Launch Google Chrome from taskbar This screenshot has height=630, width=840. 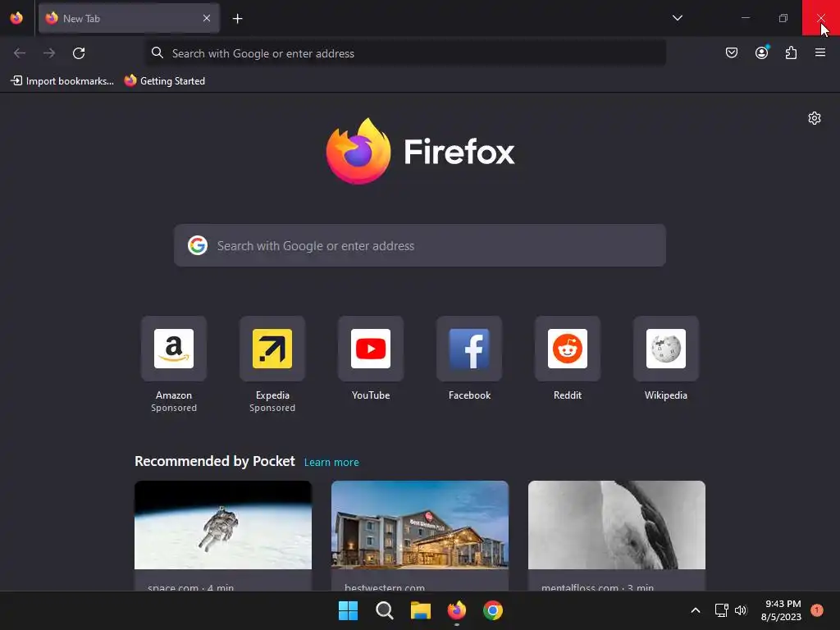click(493, 610)
